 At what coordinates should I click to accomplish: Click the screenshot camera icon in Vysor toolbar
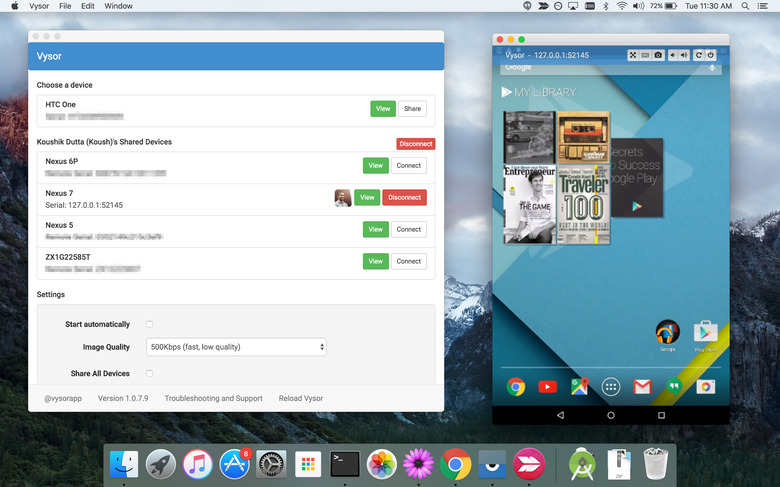[x=658, y=54]
